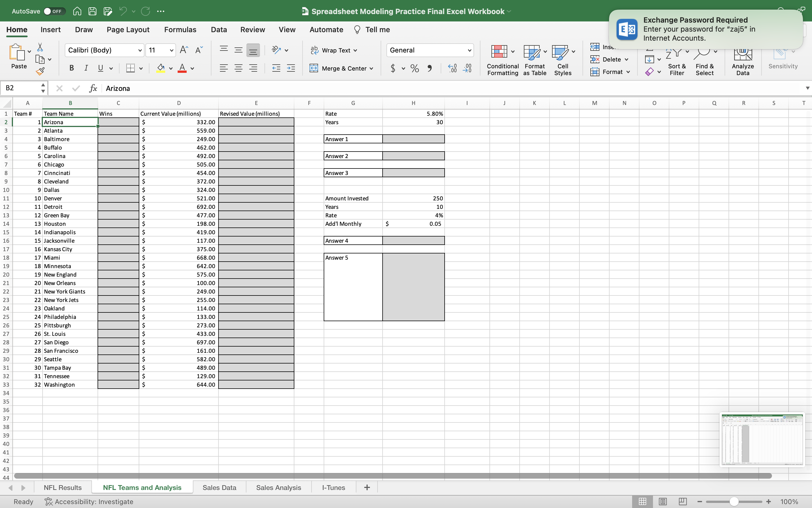Expand Merge & Center dropdown arrow
This screenshot has height=508, width=812.
371,69
